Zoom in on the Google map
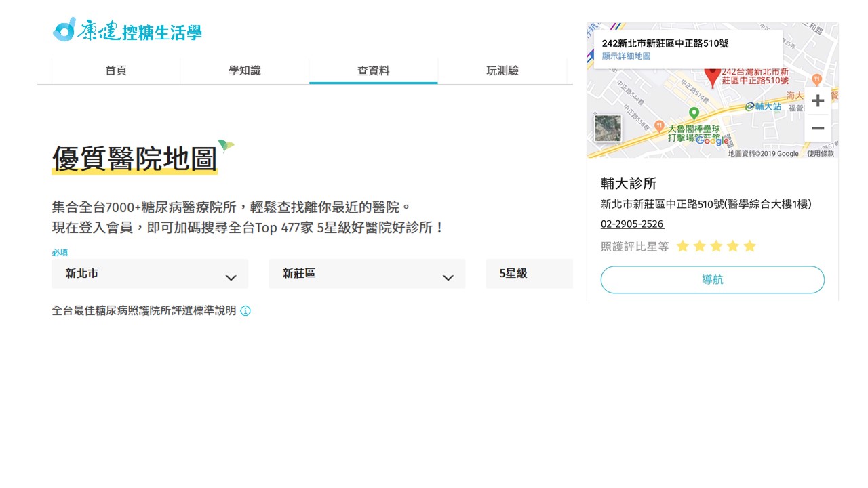Viewport: 868px width, 488px height. pos(818,101)
